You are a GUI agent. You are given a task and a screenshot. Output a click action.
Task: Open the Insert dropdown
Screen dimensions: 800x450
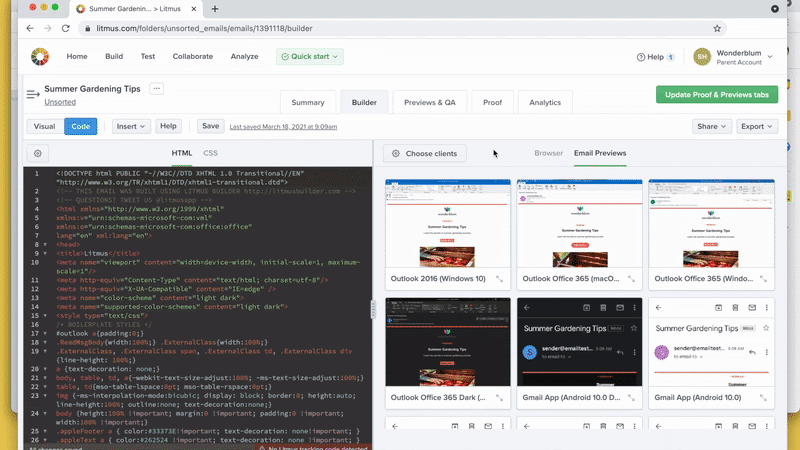pyautogui.click(x=131, y=127)
